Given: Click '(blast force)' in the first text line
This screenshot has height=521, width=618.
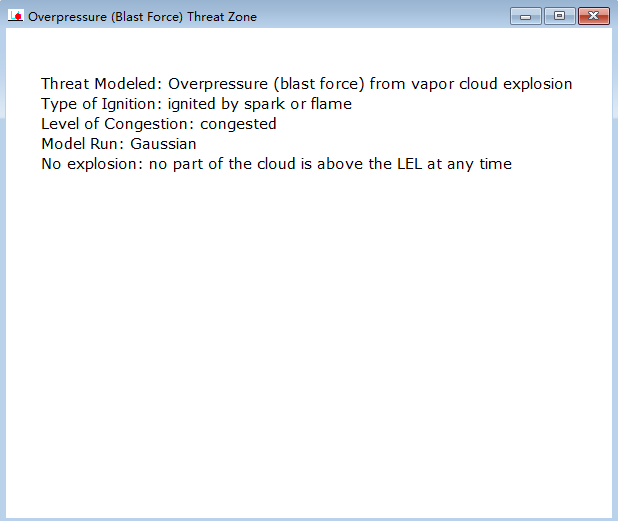Looking at the screenshot, I should pos(319,84).
